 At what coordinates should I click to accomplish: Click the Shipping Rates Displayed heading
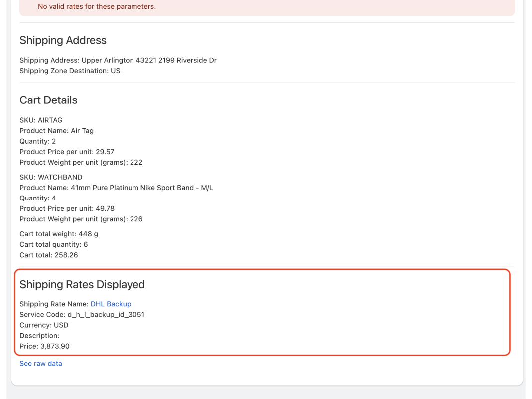82,285
